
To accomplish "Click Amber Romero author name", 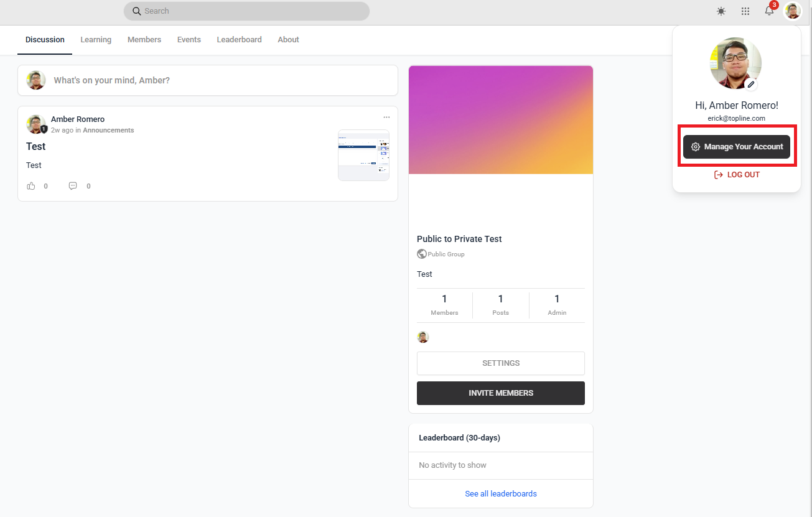I will [x=78, y=119].
